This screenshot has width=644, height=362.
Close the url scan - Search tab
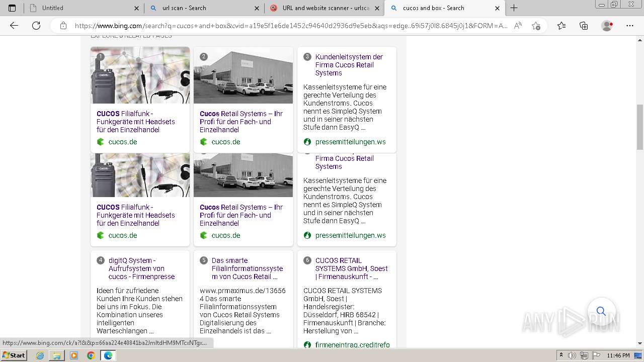(x=257, y=8)
